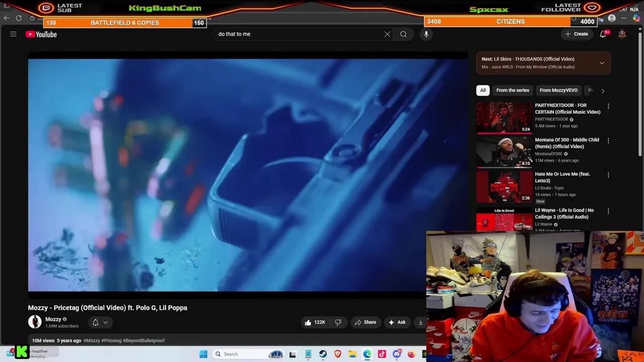Go back with the browser back arrow
The width and height of the screenshot is (644, 362).
coord(6,18)
